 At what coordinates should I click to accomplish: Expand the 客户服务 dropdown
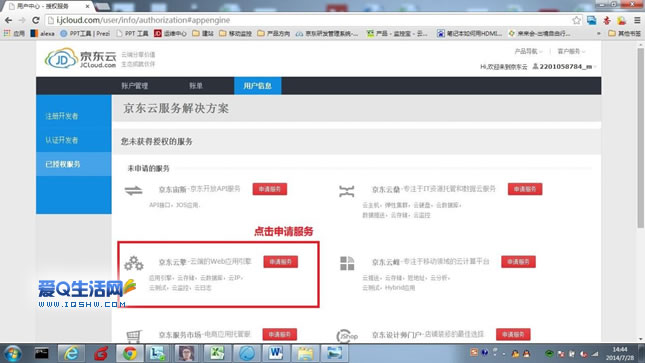[571, 51]
